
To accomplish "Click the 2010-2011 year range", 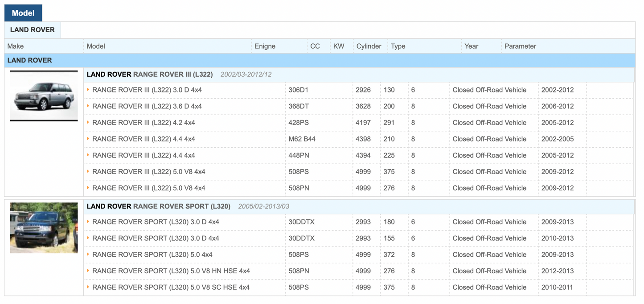I will pyautogui.click(x=557, y=287).
